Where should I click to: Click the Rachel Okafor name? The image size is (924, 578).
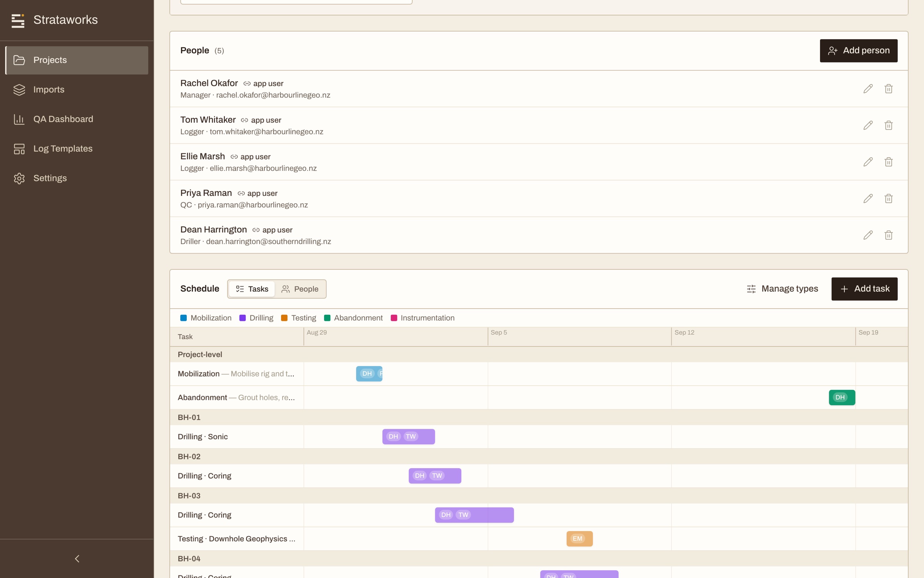click(x=209, y=83)
